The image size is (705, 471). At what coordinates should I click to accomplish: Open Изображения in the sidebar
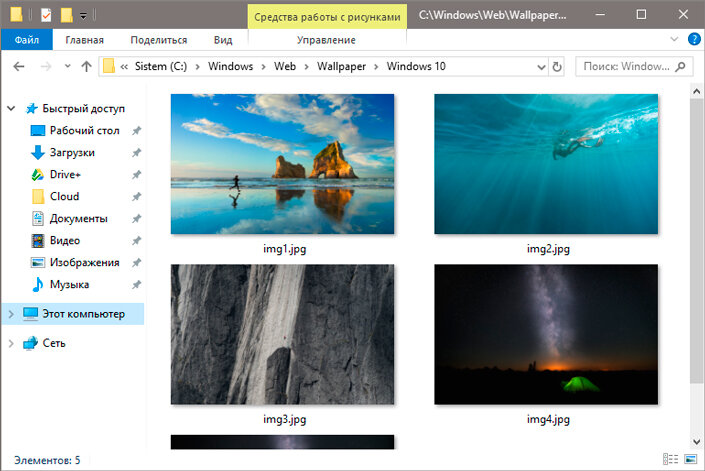[x=85, y=262]
